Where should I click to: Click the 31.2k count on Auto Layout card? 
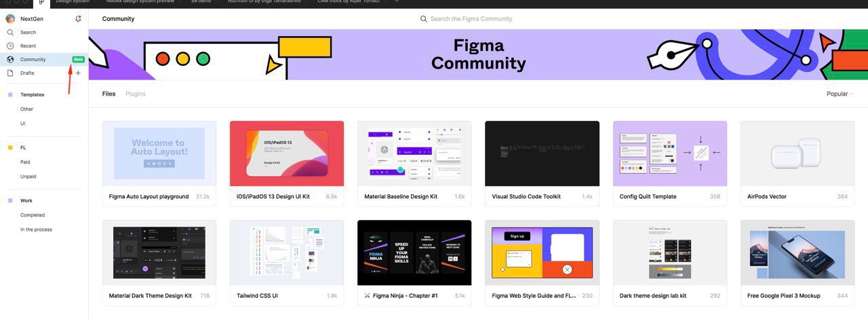click(x=203, y=197)
